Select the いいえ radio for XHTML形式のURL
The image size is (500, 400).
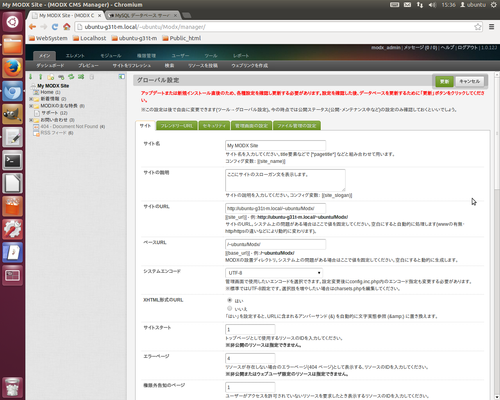point(230,308)
